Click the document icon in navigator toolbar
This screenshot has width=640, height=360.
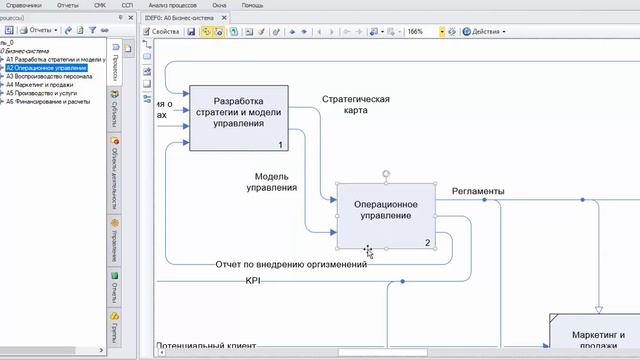(80, 30)
